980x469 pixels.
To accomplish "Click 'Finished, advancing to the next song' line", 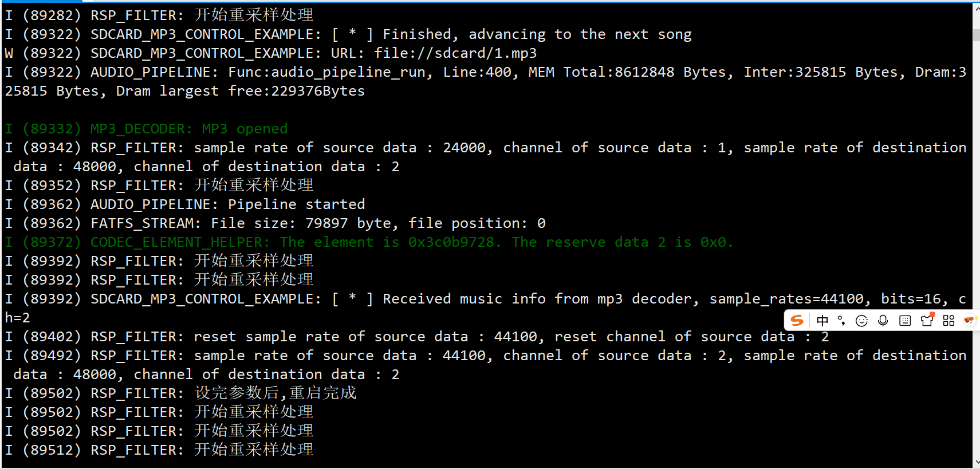I will (x=348, y=34).
